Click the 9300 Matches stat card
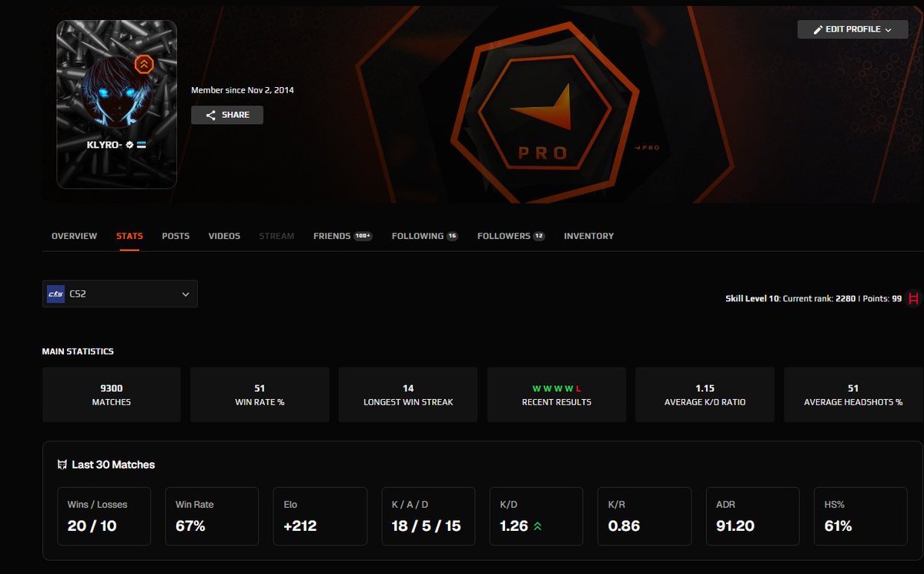The width and height of the screenshot is (924, 574). [x=112, y=394]
